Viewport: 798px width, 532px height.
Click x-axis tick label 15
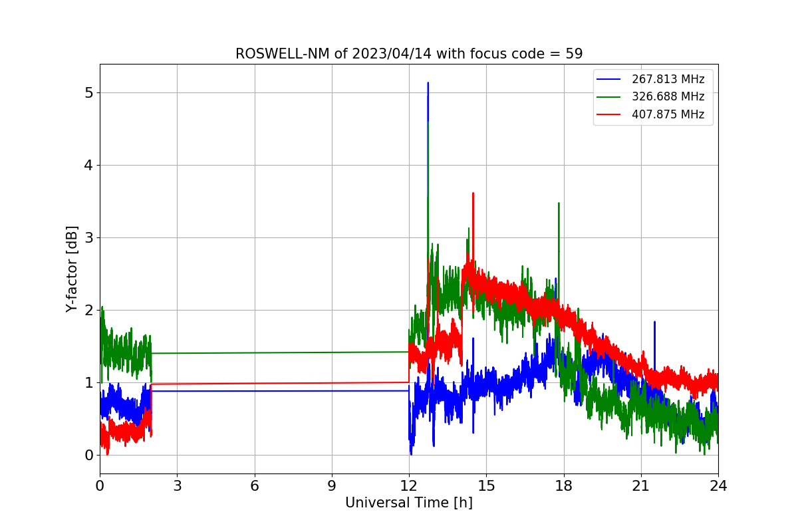[x=486, y=485]
